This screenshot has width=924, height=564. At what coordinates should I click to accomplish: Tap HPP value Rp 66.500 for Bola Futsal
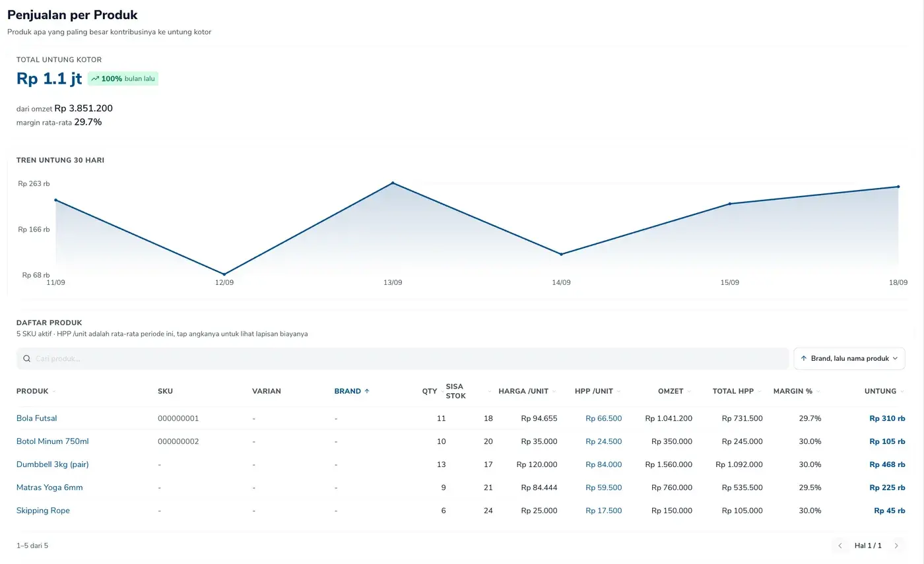(x=603, y=418)
